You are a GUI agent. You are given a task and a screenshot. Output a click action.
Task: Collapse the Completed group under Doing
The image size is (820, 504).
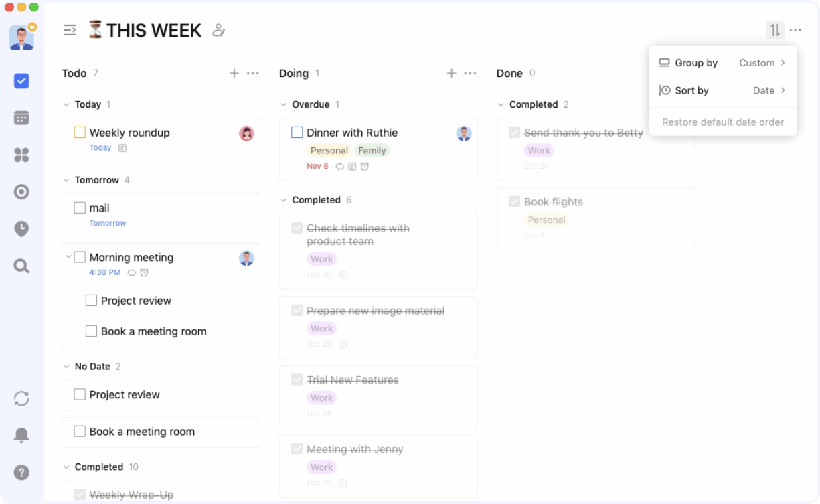pos(284,199)
